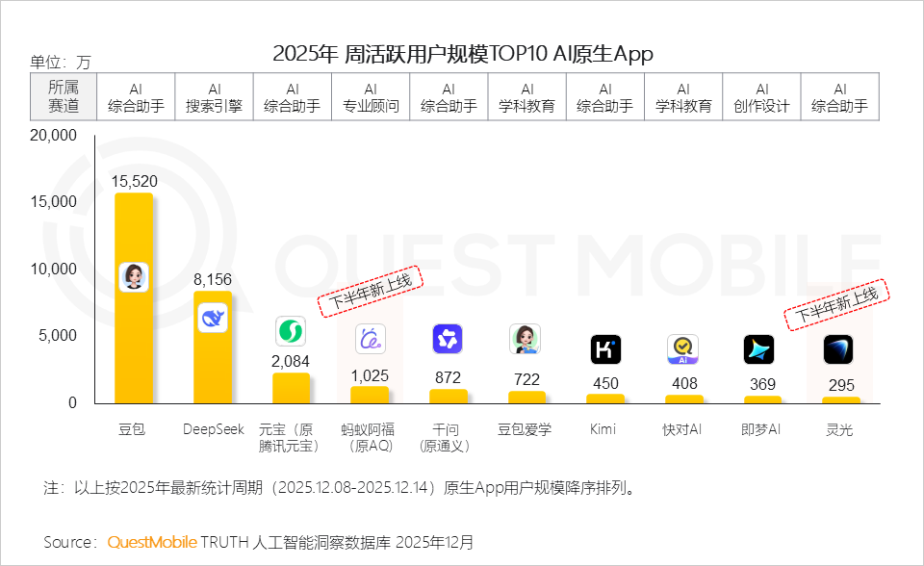Screen dimensions: 924x566
Task: Click the 豆包爱学 avatar icon
Action: pyautogui.click(x=526, y=339)
